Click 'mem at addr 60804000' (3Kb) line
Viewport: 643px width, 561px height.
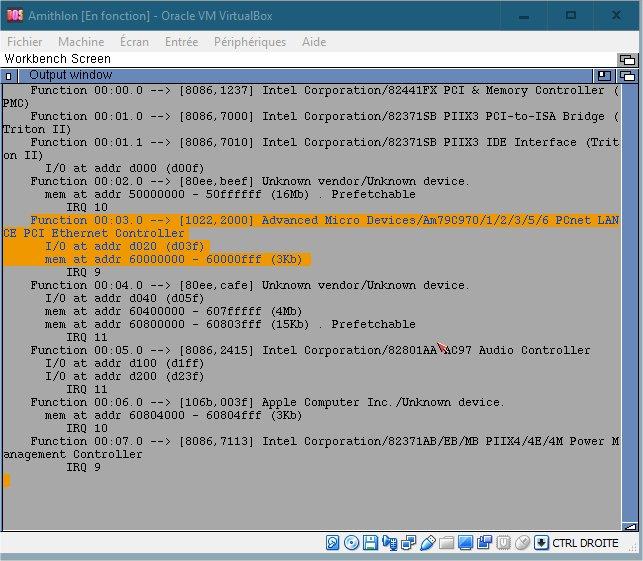click(x=173, y=415)
